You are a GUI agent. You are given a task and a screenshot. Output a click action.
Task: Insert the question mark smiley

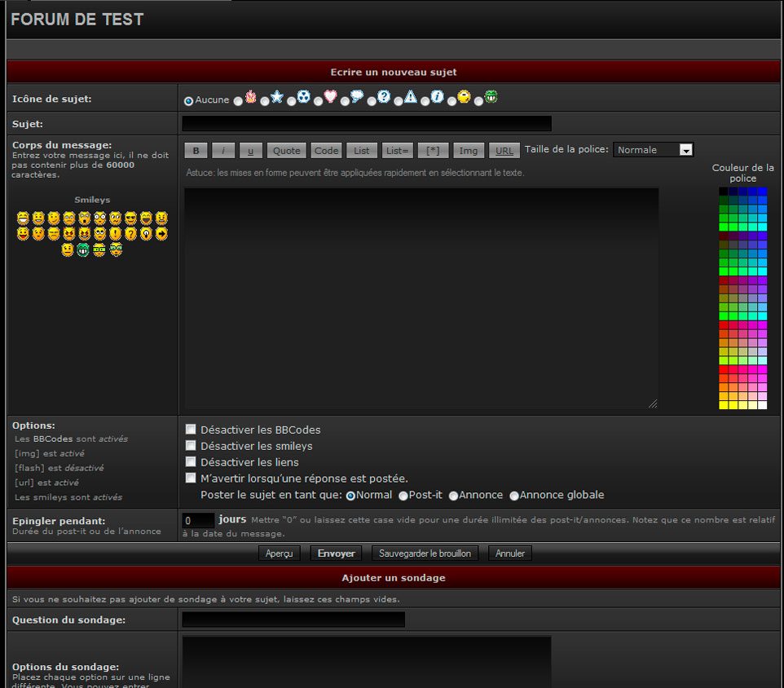click(x=131, y=234)
